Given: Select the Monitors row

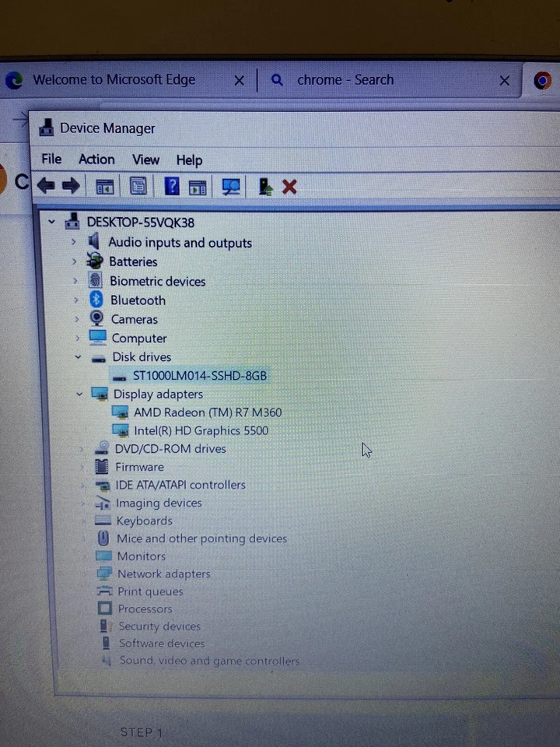Looking at the screenshot, I should [142, 556].
